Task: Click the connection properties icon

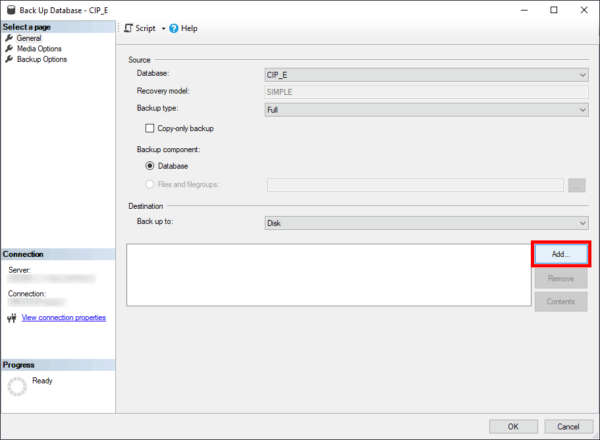Action: (12, 318)
